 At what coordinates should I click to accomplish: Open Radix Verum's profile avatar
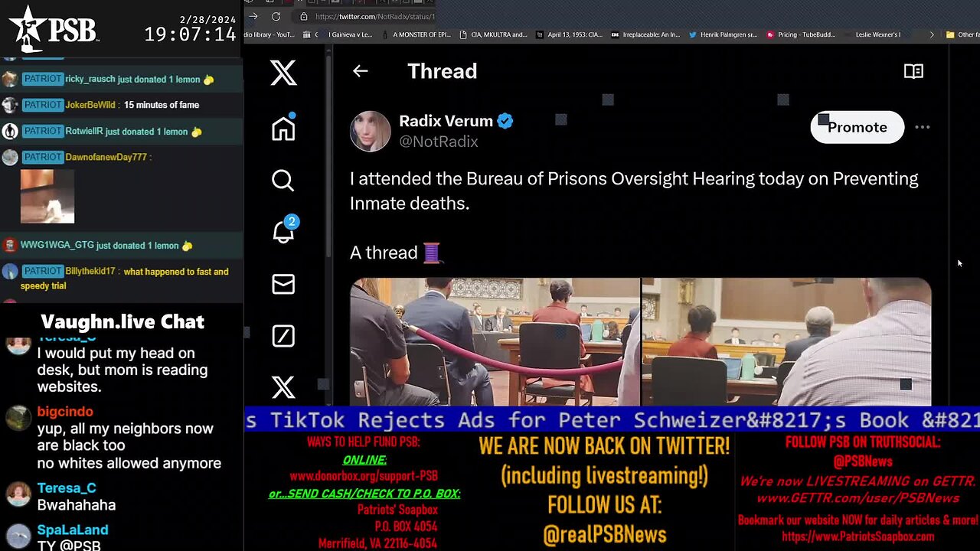coord(370,131)
